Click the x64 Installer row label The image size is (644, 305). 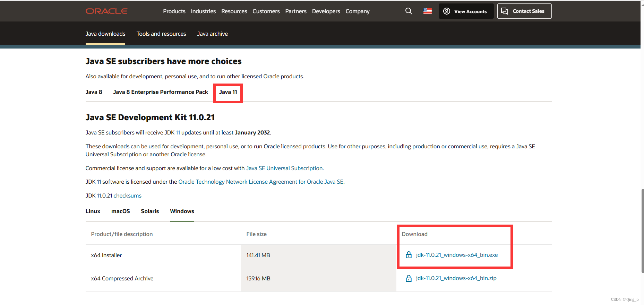click(106, 255)
